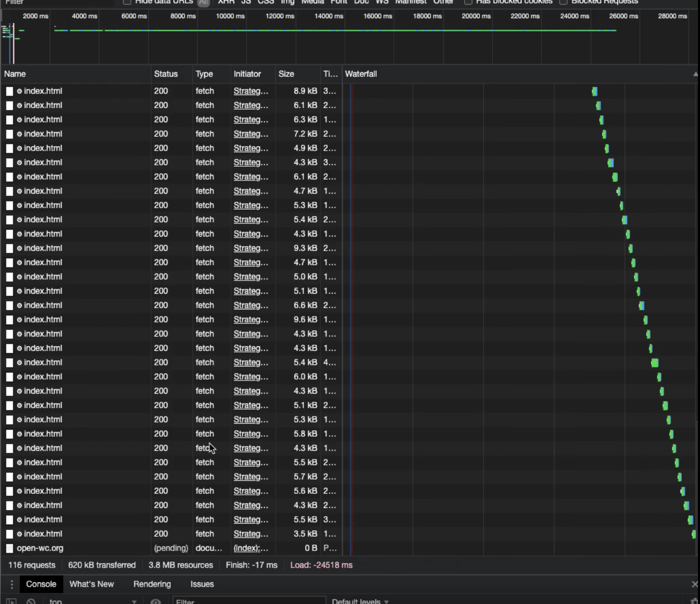The image size is (700, 604).
Task: Click the 0 B size cell of open-wc.org
Action: click(x=311, y=548)
